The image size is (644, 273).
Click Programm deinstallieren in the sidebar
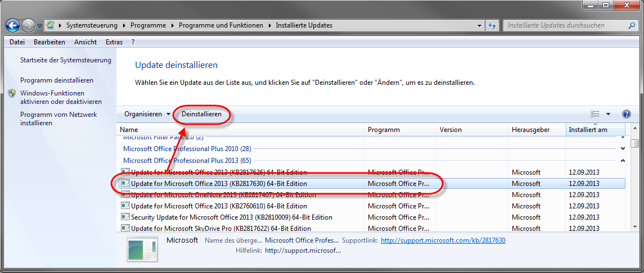57,80
